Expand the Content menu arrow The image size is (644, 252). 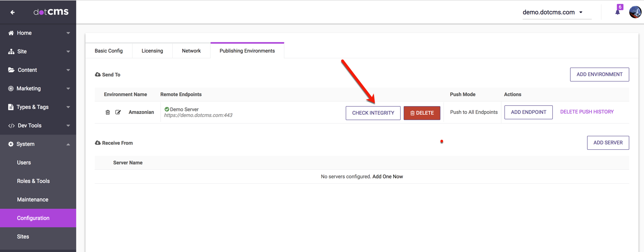[68, 70]
